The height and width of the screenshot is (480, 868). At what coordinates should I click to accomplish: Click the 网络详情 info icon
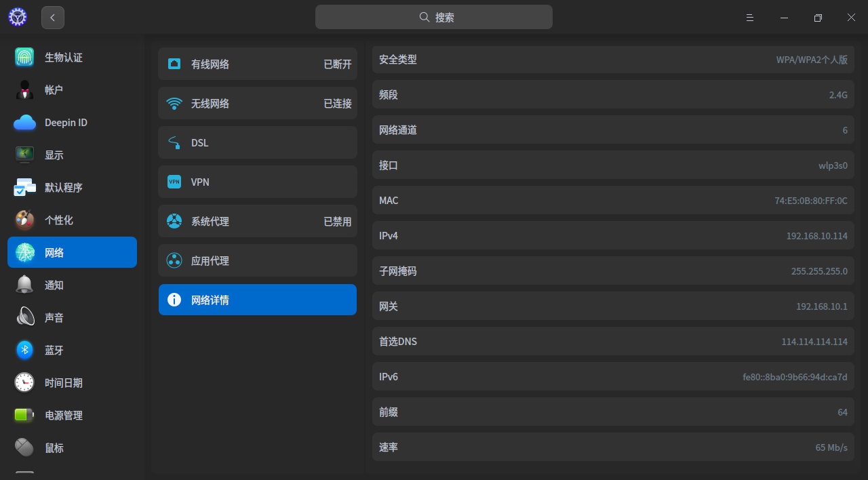click(x=174, y=300)
